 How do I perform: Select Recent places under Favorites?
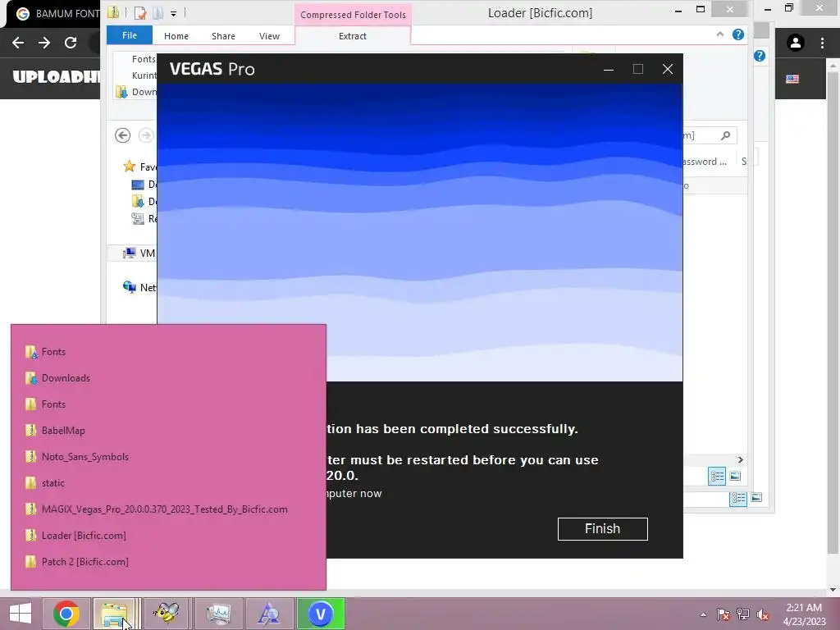pyautogui.click(x=144, y=218)
